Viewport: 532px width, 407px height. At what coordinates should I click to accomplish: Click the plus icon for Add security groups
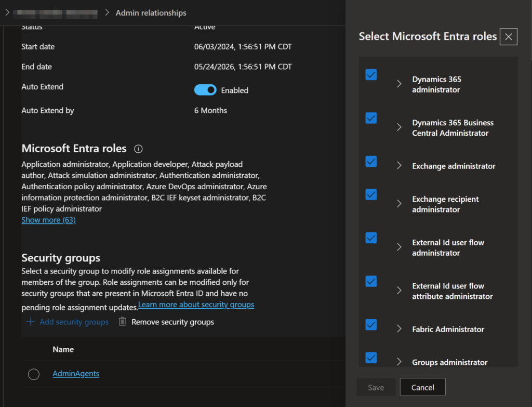tap(31, 322)
